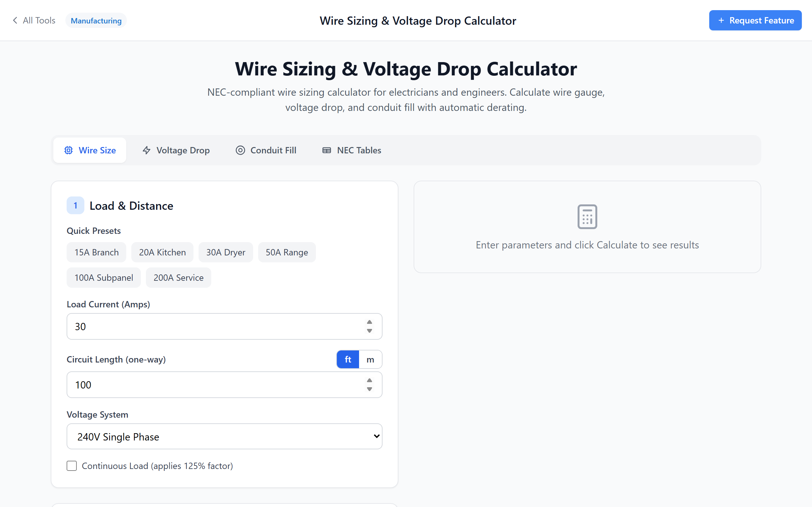Click the Voltage Drop lightning icon
This screenshot has width=812, height=507.
[146, 150]
